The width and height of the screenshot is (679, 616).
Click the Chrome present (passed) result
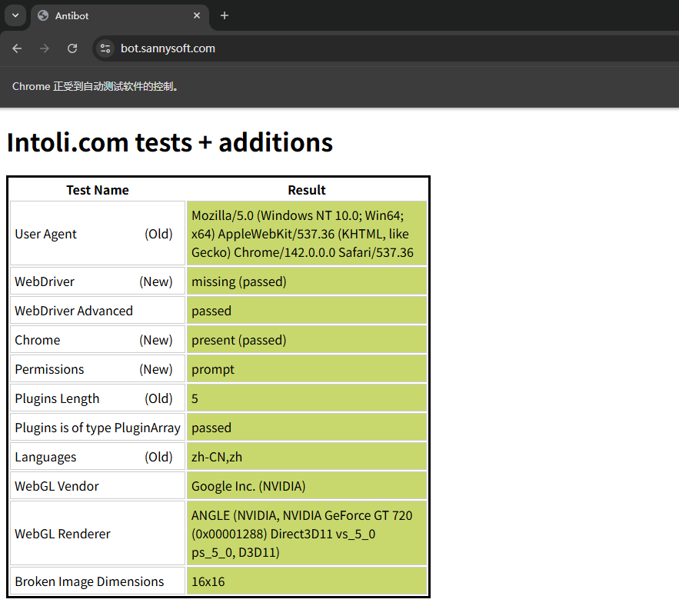(306, 340)
